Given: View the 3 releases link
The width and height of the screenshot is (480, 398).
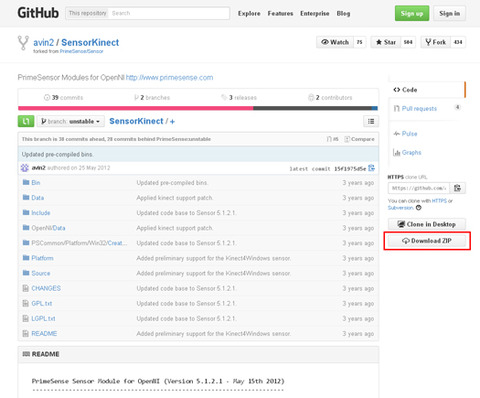Looking at the screenshot, I should coord(239,98).
